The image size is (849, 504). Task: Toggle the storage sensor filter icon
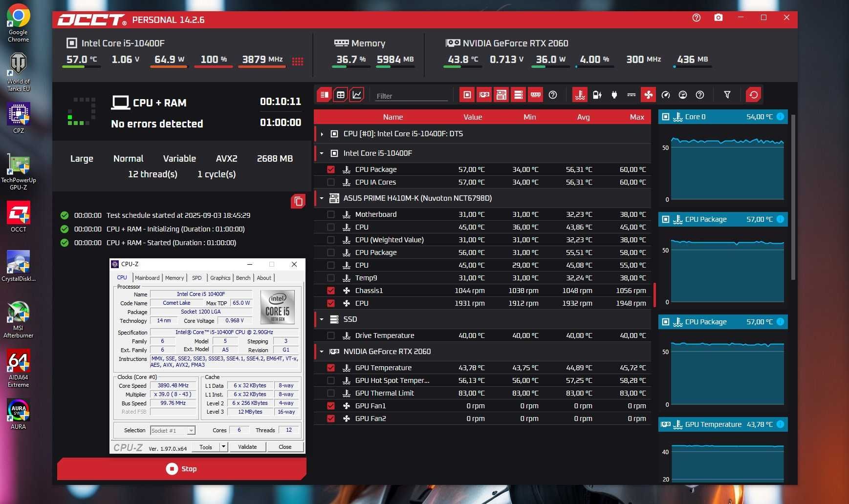pos(519,95)
